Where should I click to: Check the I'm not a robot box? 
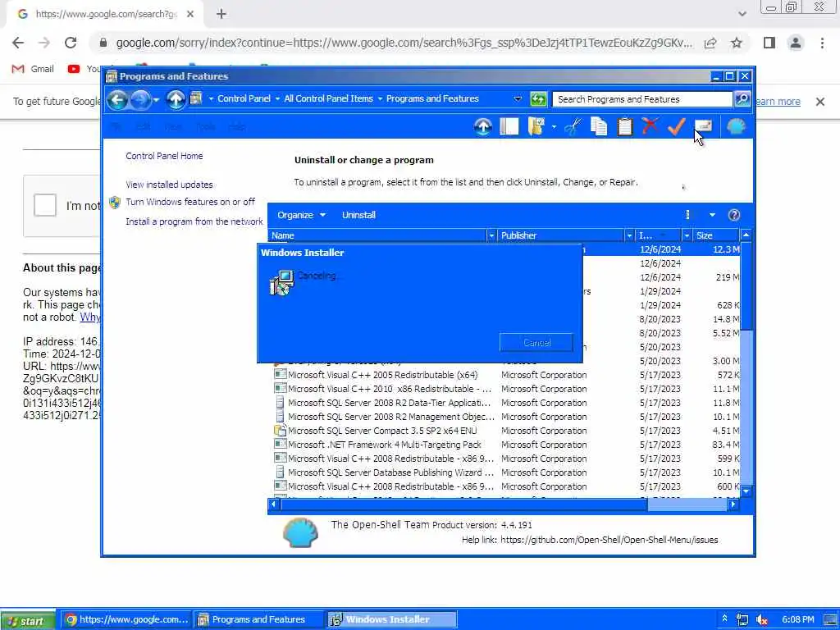44,205
